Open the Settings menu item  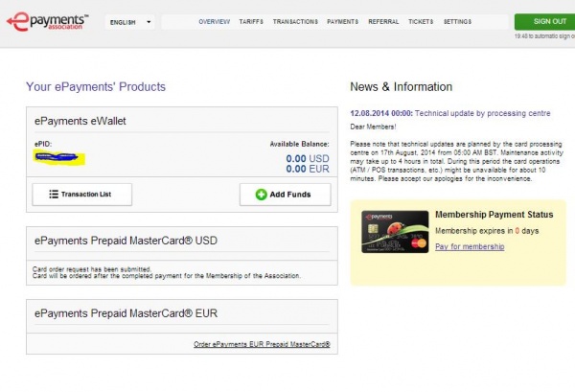[x=457, y=22]
